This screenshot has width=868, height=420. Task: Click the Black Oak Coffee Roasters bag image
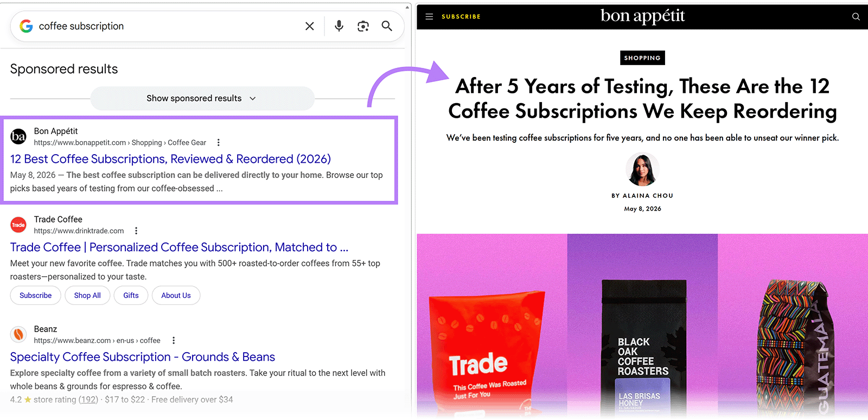[644, 347]
